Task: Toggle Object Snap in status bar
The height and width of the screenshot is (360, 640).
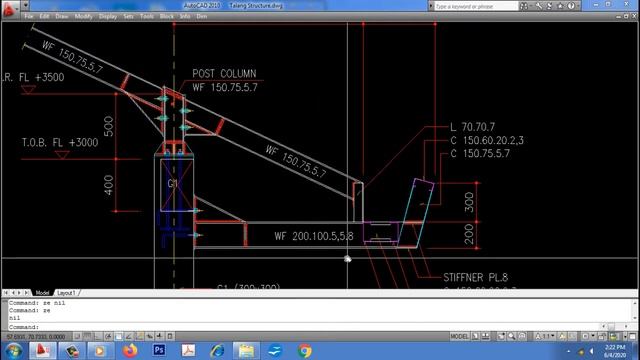Action: pyautogui.click(x=118, y=336)
